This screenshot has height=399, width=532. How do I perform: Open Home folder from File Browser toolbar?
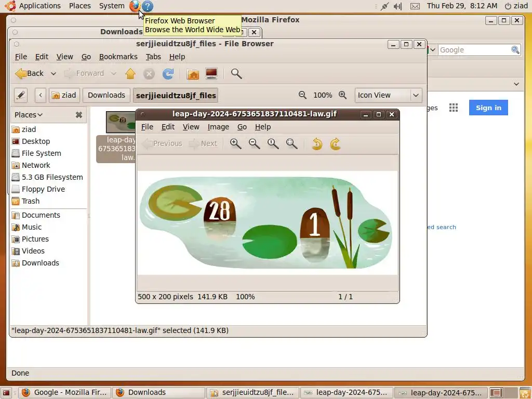[x=193, y=74]
